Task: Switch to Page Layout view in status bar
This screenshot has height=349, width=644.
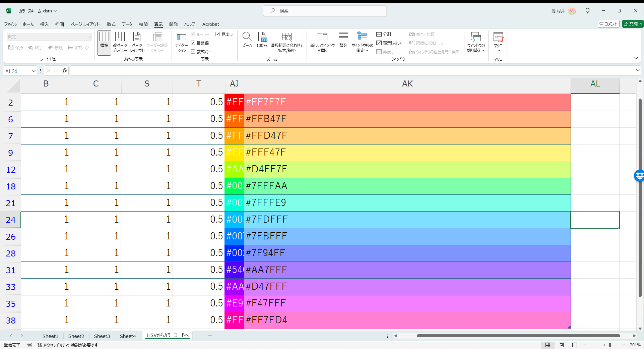Action: pyautogui.click(x=561, y=345)
